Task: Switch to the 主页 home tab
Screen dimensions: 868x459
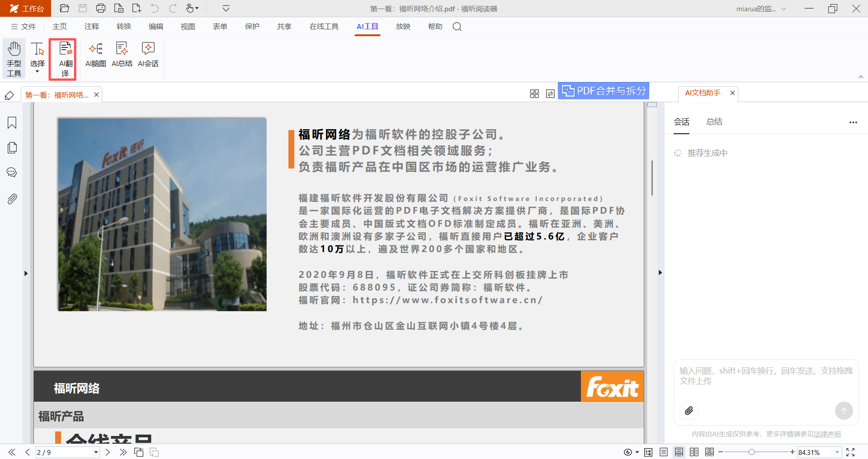Action: click(60, 27)
